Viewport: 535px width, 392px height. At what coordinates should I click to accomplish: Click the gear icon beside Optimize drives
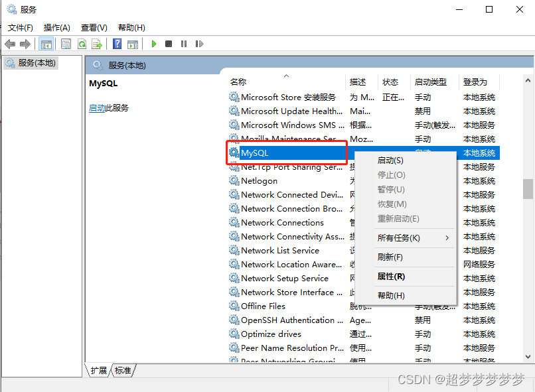click(x=234, y=334)
